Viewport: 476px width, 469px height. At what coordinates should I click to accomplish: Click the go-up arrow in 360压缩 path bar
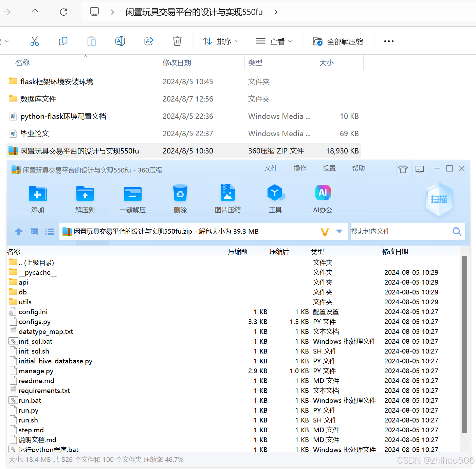pos(19,232)
